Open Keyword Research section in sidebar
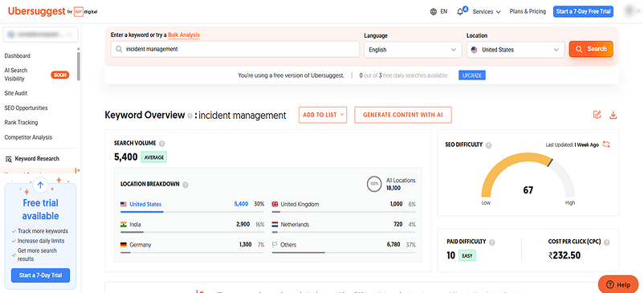Viewport: 644px width, 293px height. pos(37,159)
